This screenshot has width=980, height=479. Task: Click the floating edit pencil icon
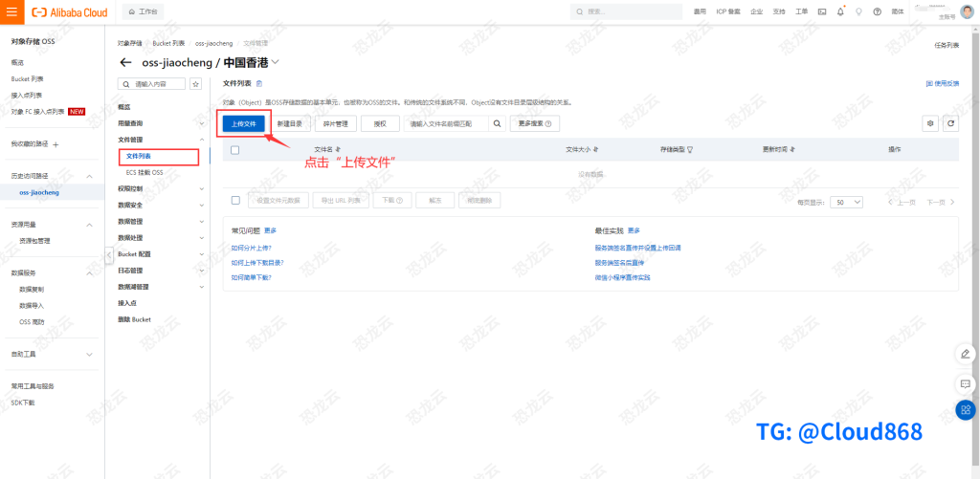(x=965, y=354)
